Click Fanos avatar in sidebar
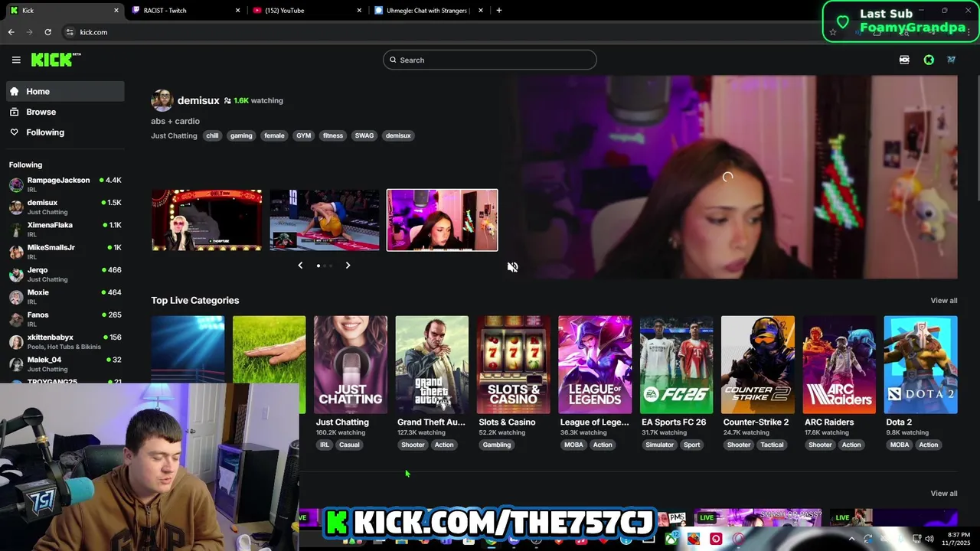Screen dimensions: 980x551 (16, 319)
